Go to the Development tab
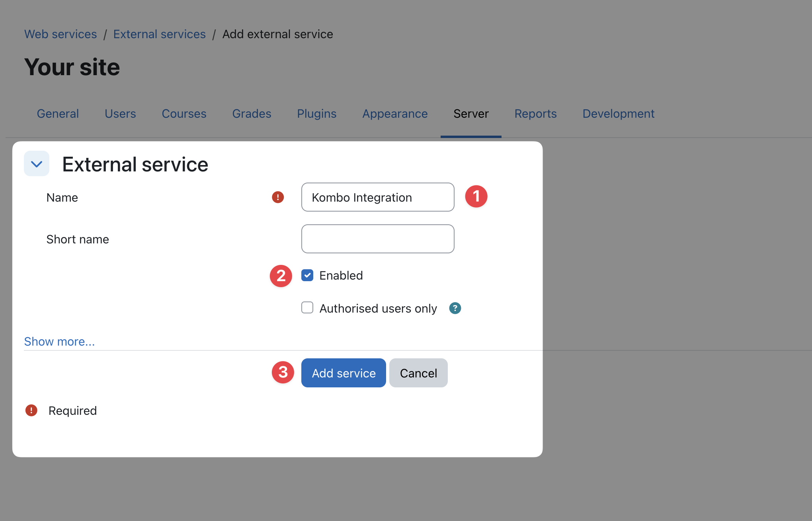 [618, 114]
